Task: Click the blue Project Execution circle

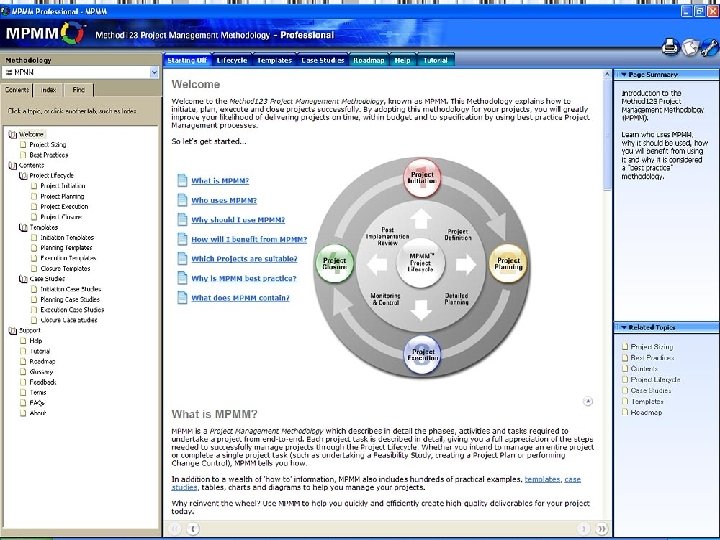Action: 422,355
